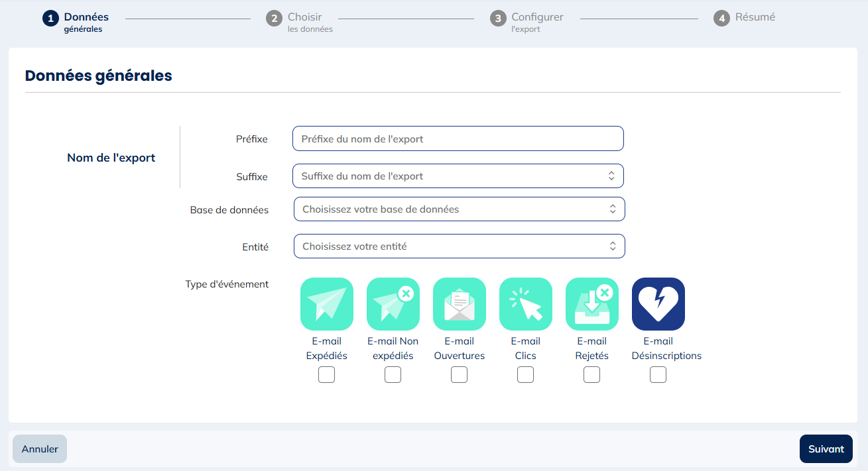Open the Entité selection dropdown
Image resolution: width=868 pixels, height=471 pixels.
[459, 246]
